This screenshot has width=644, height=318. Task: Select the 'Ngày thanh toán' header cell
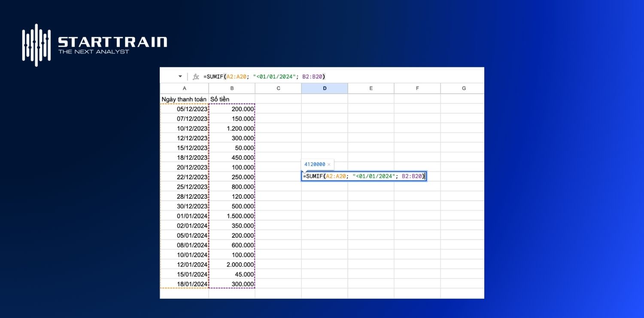(x=184, y=99)
